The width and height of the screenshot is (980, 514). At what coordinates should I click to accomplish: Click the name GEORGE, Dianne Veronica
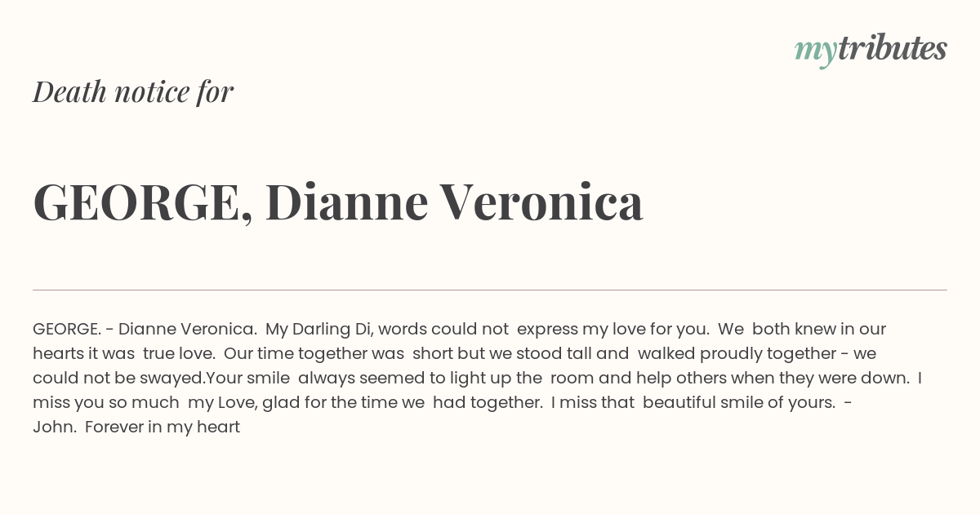(338, 202)
